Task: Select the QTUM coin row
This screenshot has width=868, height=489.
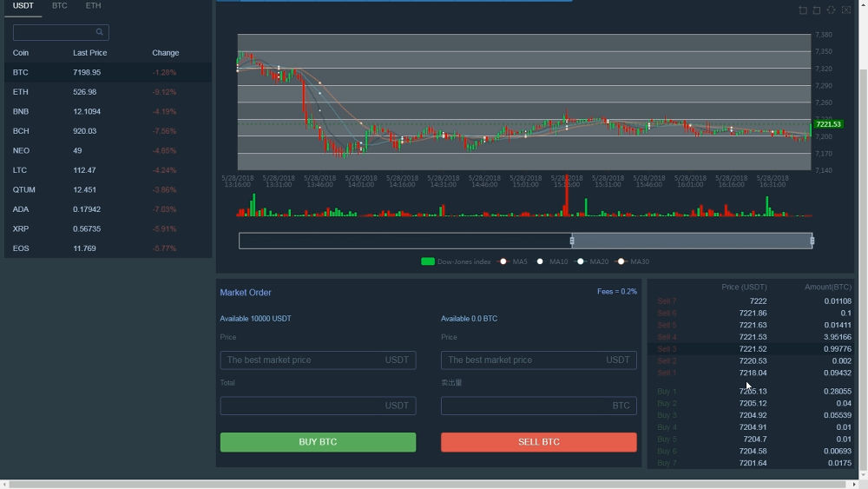Action: point(106,189)
